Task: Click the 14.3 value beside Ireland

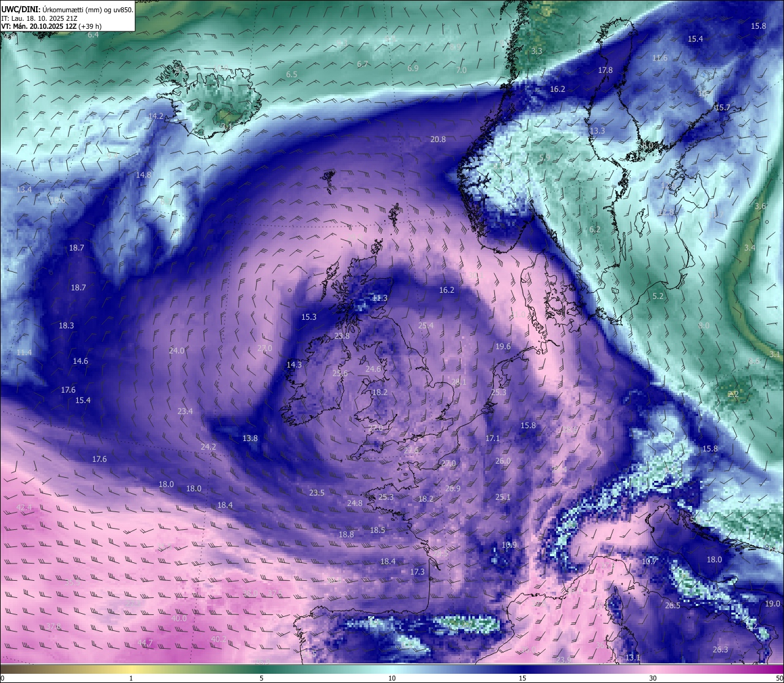Action: click(x=294, y=364)
